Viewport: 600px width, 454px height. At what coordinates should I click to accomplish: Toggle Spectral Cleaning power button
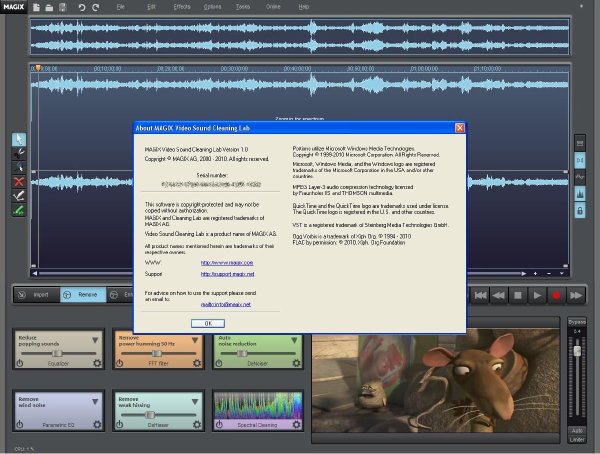click(x=219, y=425)
